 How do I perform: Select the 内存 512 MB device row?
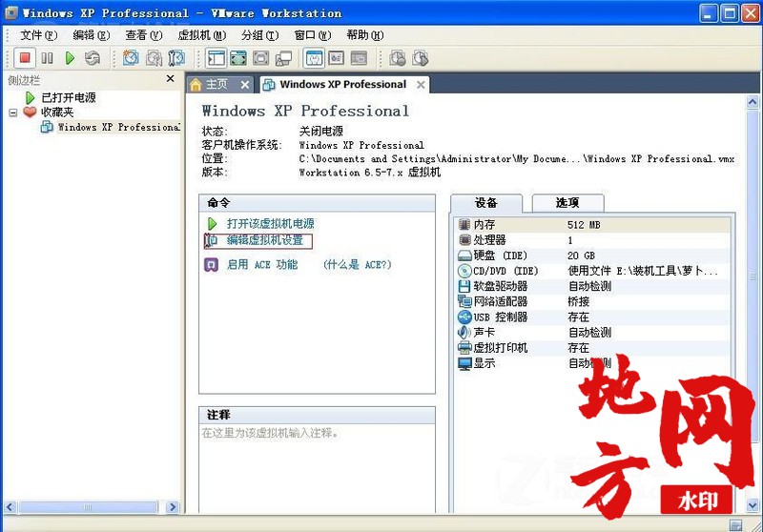point(593,225)
